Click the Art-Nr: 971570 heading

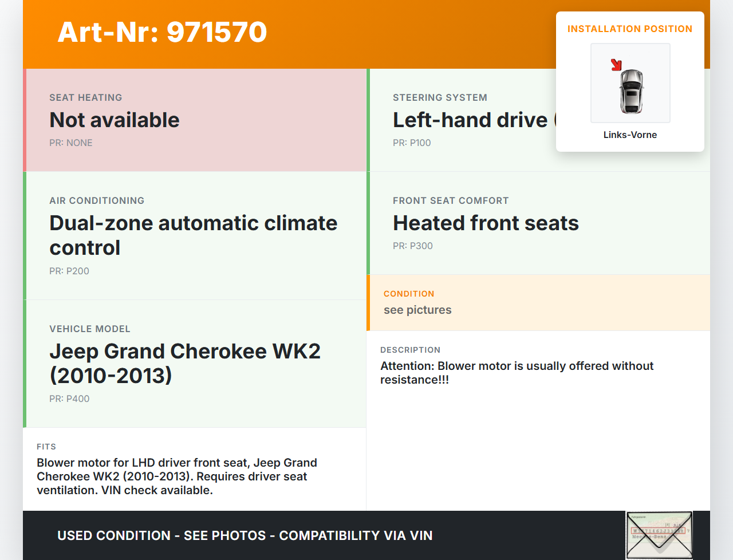coord(162,32)
